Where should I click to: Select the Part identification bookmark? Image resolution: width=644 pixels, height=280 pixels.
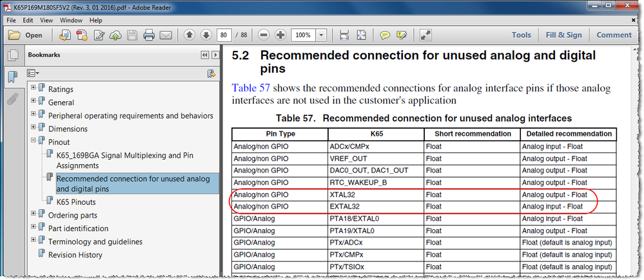(78, 229)
